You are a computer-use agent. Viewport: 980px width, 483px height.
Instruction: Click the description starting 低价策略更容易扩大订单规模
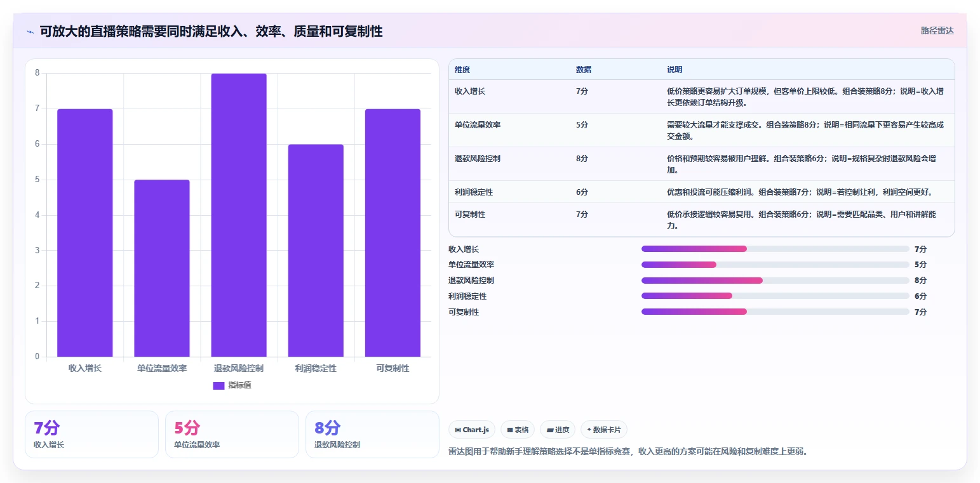tap(805, 97)
